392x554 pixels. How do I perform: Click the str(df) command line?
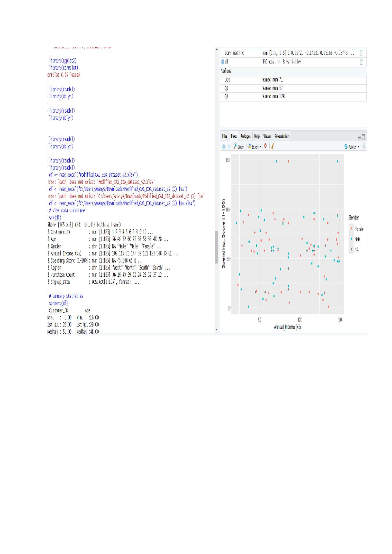[x=55, y=218]
